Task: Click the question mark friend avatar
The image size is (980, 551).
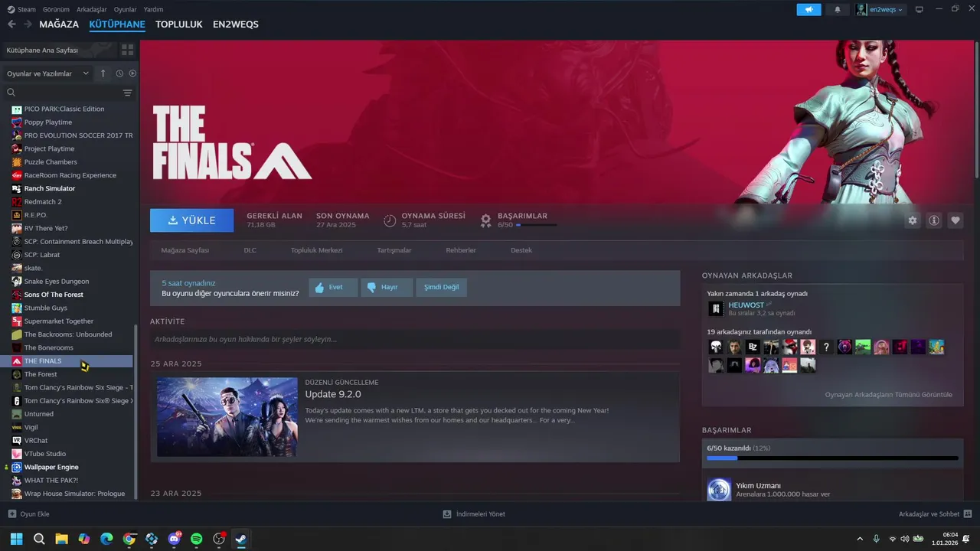Action: pyautogui.click(x=826, y=347)
